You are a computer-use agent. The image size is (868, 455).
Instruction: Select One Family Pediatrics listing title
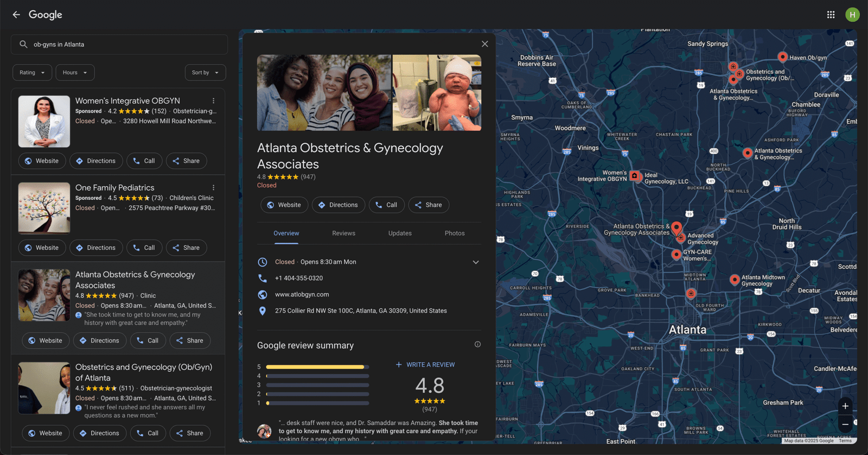114,188
